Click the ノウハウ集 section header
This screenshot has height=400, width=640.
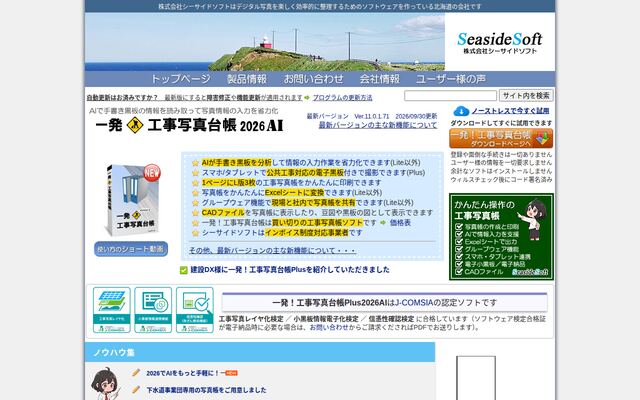pyautogui.click(x=260, y=352)
